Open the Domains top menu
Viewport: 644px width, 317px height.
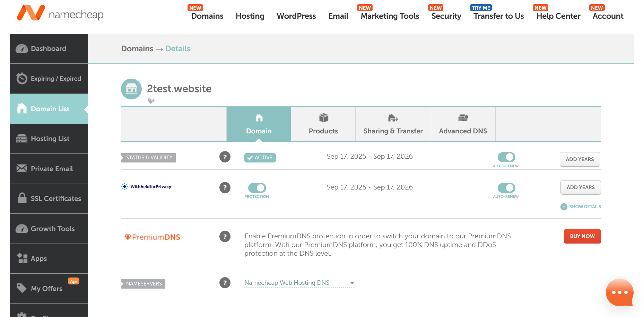(207, 16)
